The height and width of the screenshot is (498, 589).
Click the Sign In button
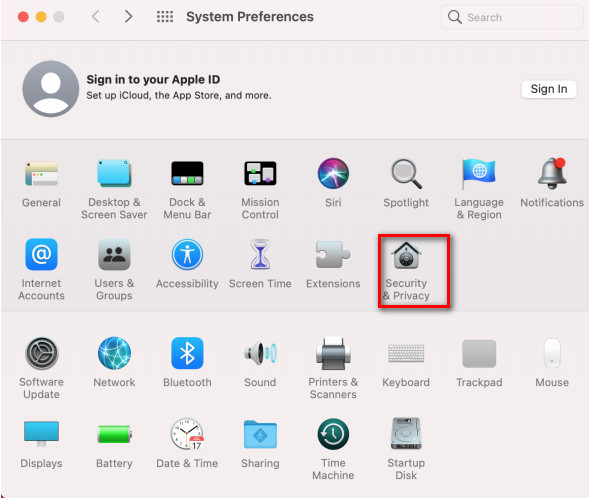549,89
